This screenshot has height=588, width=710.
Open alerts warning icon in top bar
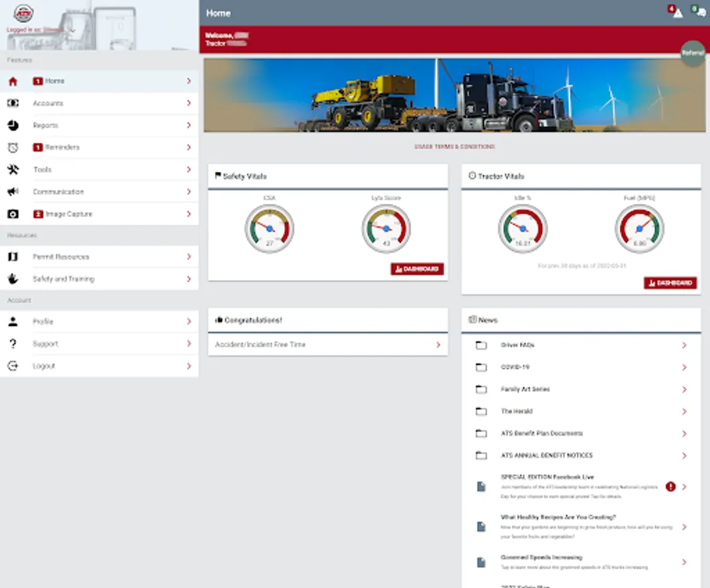click(x=677, y=12)
